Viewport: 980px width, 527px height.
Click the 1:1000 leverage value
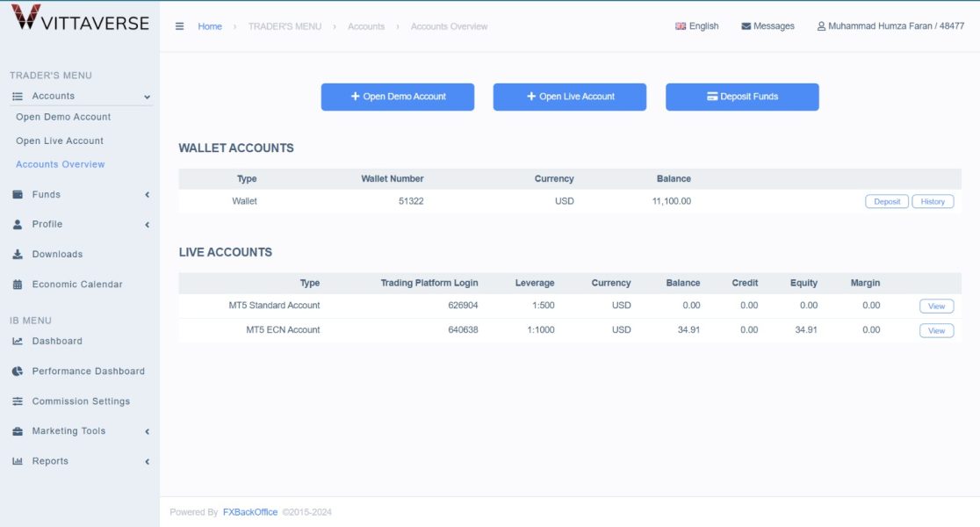[x=541, y=330]
